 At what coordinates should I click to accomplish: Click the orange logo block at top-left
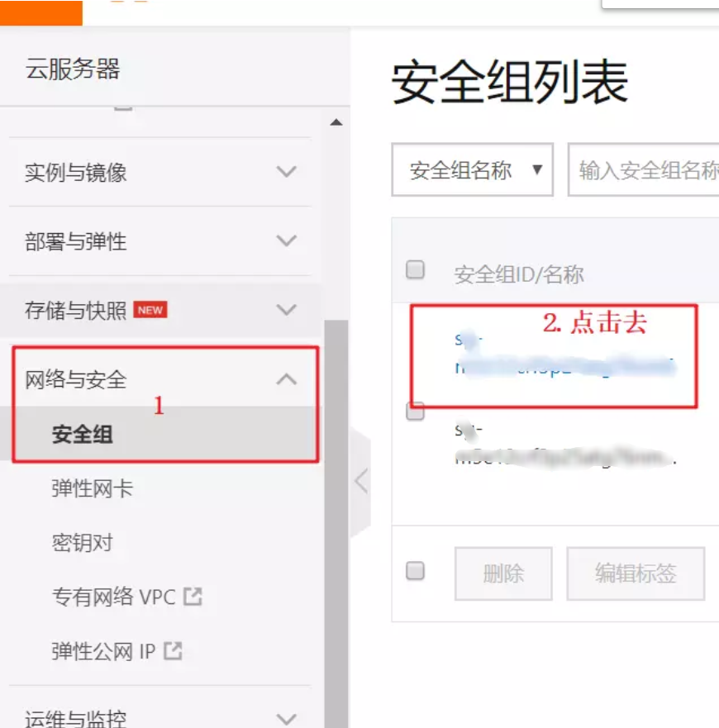tap(40, 12)
